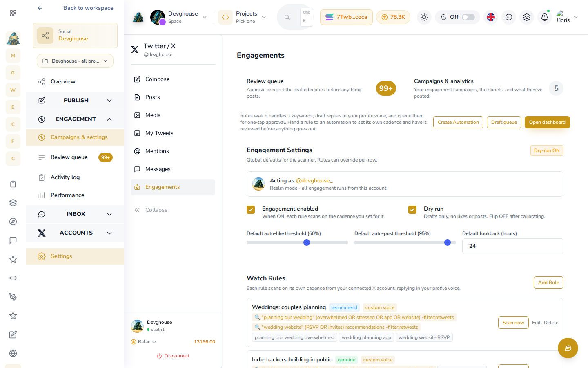Open the Boris user menu

coord(567,17)
